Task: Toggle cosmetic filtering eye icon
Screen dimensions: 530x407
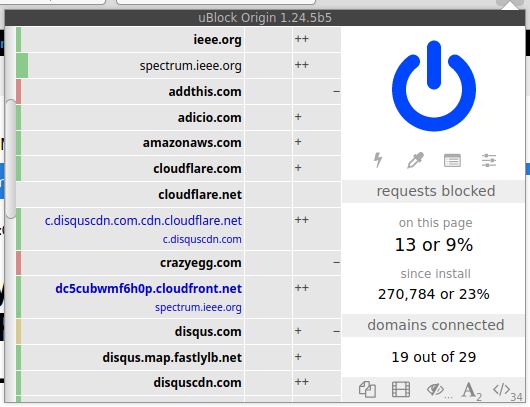Action: click(x=435, y=389)
